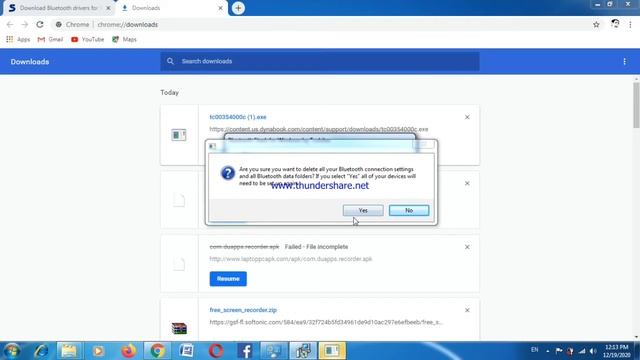Click the page vertical scrollbar thumb
The width and height of the screenshot is (640, 360).
point(636,105)
